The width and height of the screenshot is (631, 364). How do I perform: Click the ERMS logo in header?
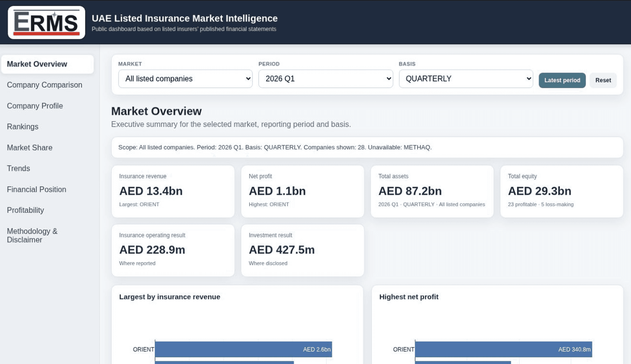click(47, 23)
